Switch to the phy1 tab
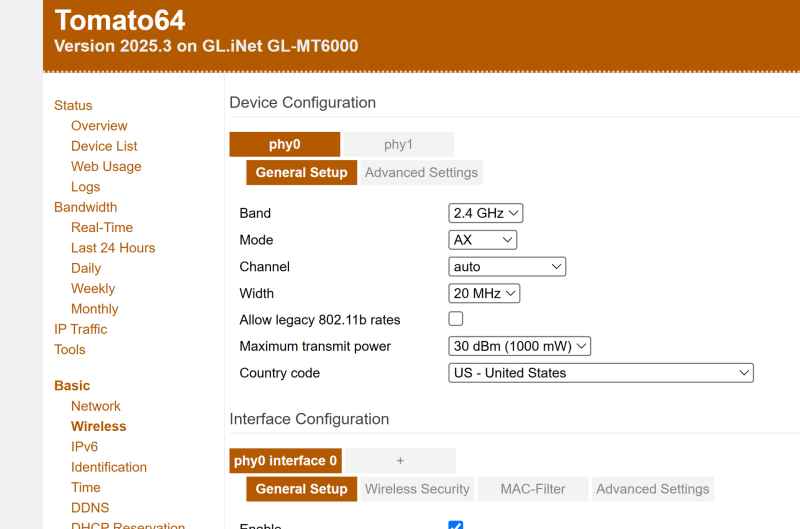Viewport: 800px width, 529px height. coord(398,144)
